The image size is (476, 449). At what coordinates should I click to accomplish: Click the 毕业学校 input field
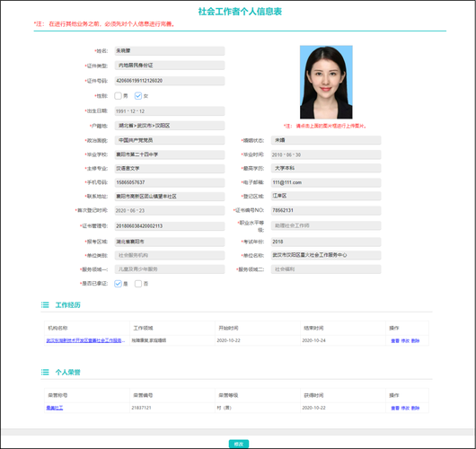coord(170,154)
